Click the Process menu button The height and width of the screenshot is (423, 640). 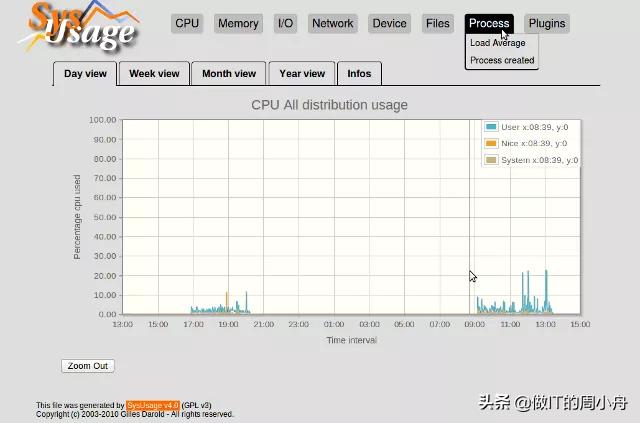(489, 23)
